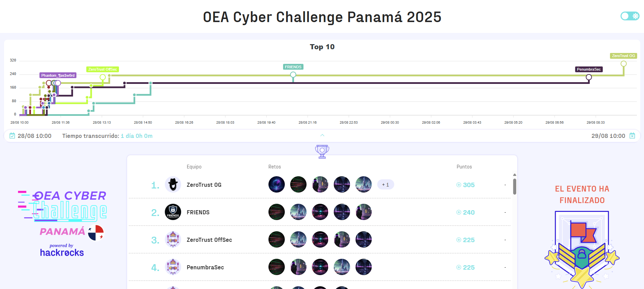Open the PenumbraSec team name link
Image resolution: width=644 pixels, height=289 pixels.
coord(205,267)
